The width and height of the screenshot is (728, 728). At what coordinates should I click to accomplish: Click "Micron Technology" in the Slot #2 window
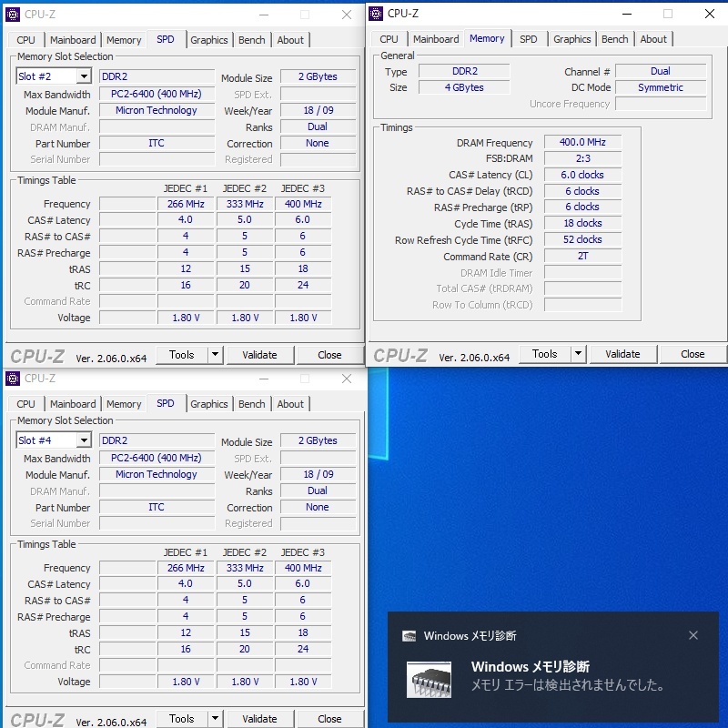click(157, 110)
